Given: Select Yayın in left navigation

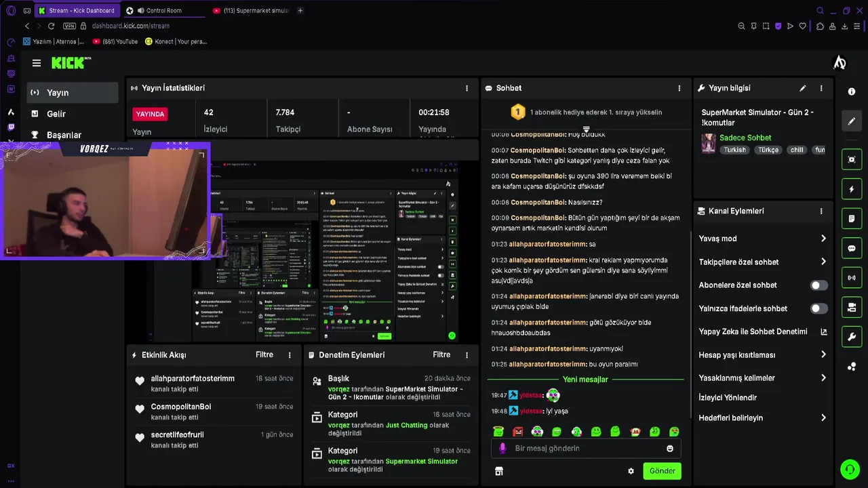Looking at the screenshot, I should 73,93.
